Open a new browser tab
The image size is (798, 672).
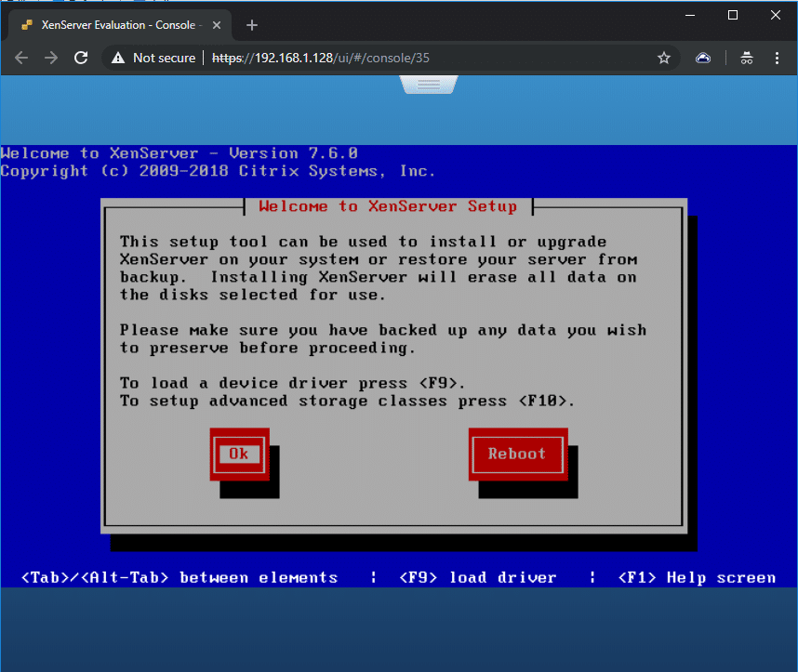[x=252, y=25]
